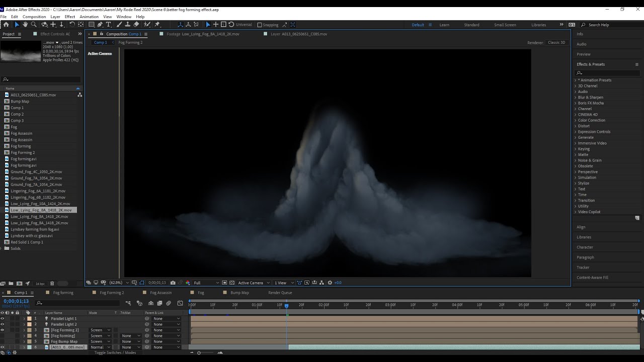This screenshot has height=362, width=644.
Task: Select the Roto Brush tool
Action: click(147, 24)
